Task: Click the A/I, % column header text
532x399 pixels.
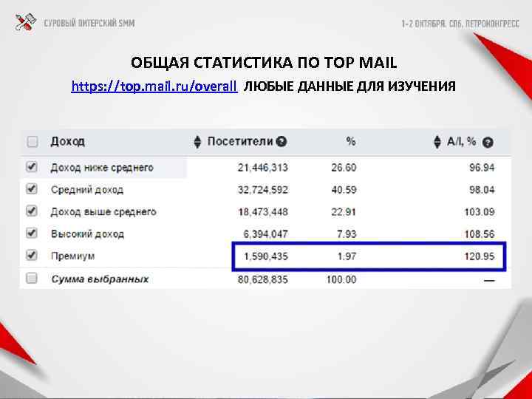Action: point(461,141)
